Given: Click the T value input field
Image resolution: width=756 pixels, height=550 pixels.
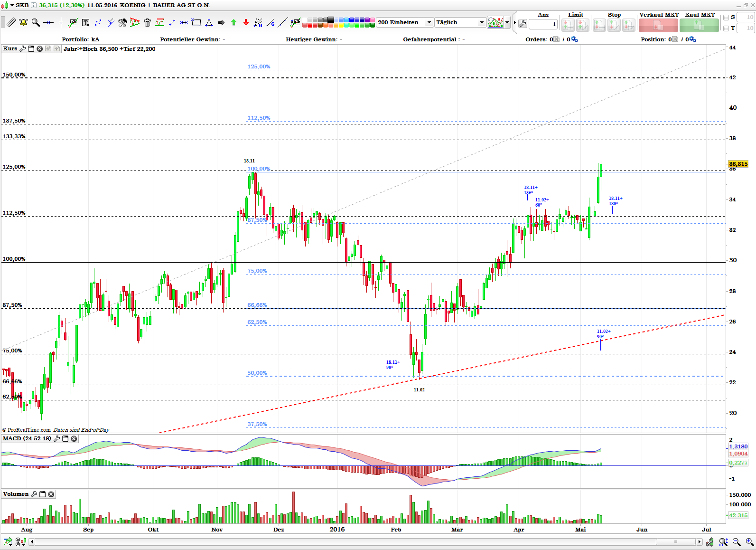Looking at the screenshot, I should (746, 28).
